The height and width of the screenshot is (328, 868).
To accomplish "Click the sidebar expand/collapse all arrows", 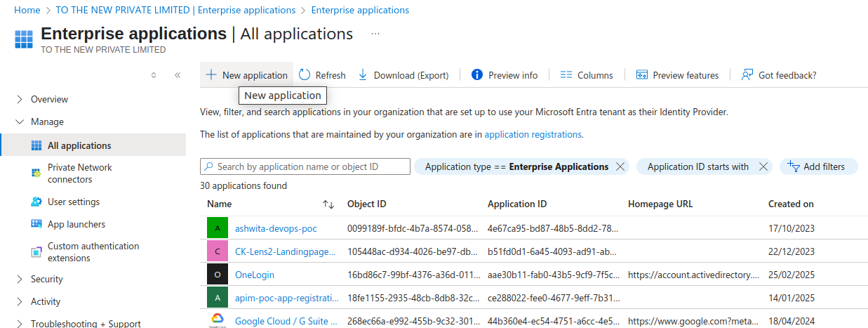I will click(154, 75).
